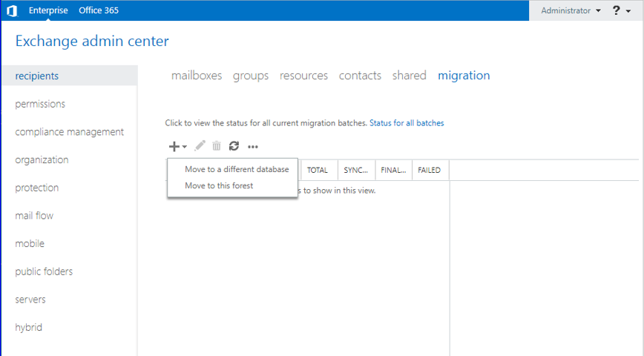Open mobile section
The image size is (644, 356).
[30, 243]
